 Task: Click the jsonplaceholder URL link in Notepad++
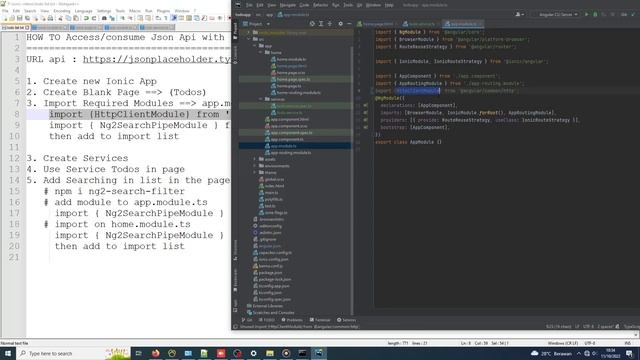(157, 60)
